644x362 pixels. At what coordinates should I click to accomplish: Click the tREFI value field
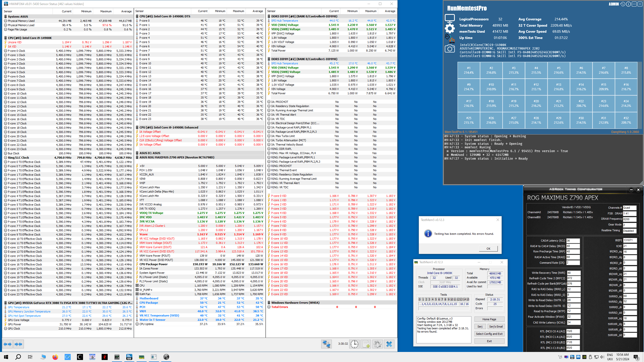point(630,240)
